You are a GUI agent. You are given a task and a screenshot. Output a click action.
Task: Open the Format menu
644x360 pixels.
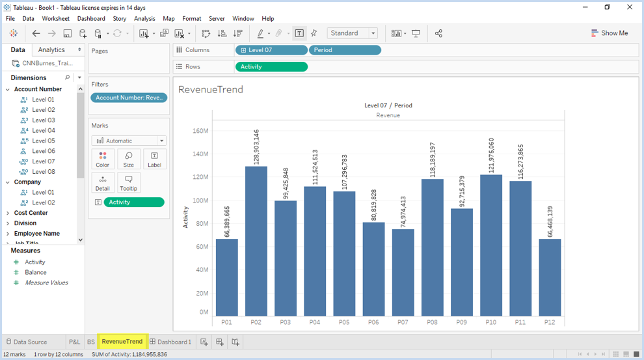tap(192, 18)
